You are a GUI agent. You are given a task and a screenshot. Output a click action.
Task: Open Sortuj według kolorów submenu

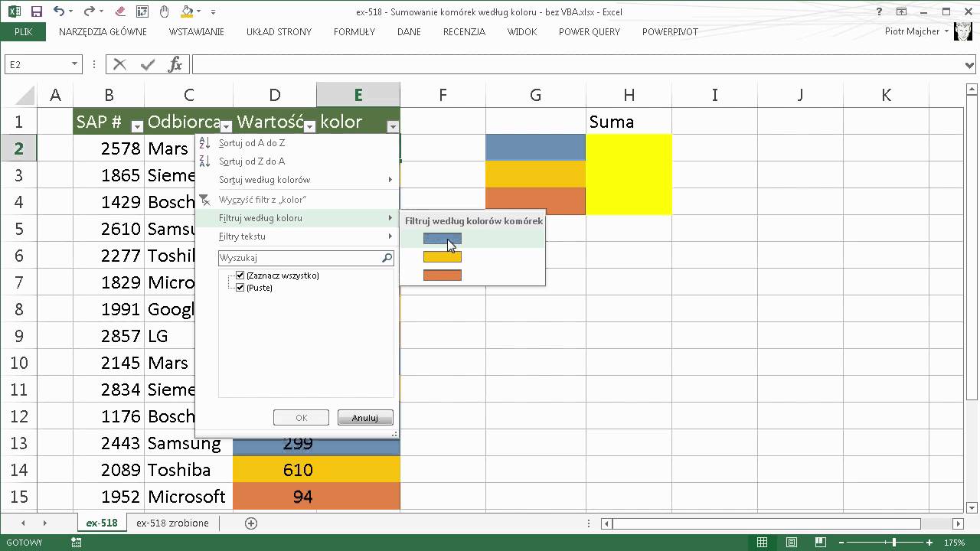(x=297, y=180)
